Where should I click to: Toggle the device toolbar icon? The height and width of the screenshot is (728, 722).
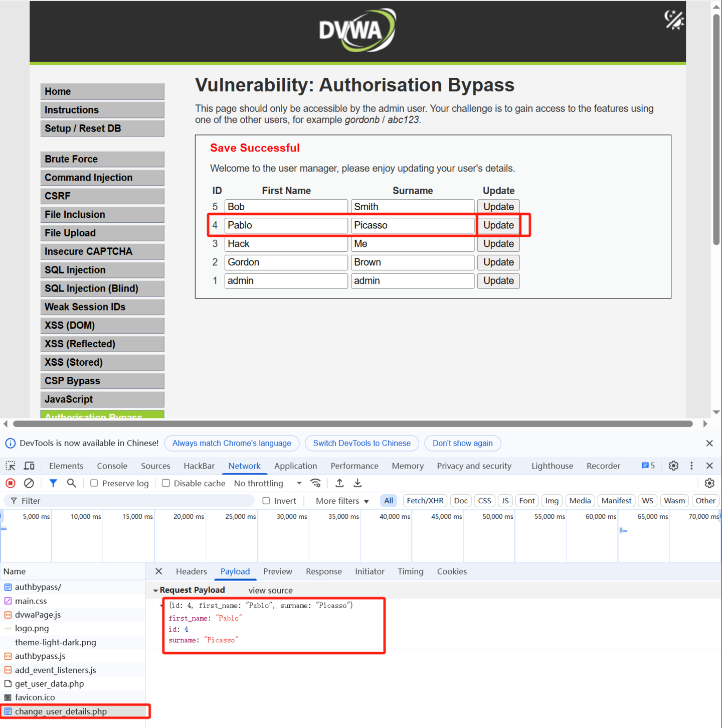click(29, 466)
